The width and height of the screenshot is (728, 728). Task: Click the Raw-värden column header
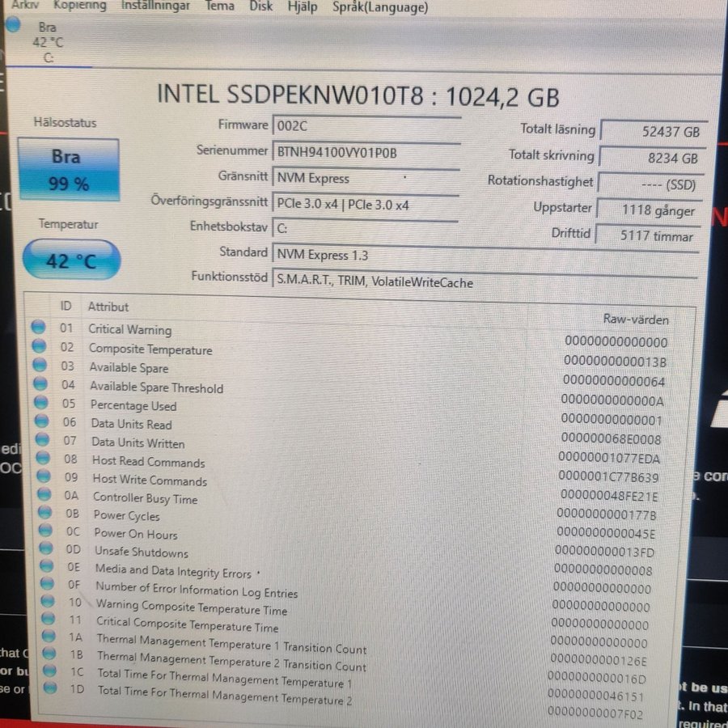pyautogui.click(x=635, y=319)
